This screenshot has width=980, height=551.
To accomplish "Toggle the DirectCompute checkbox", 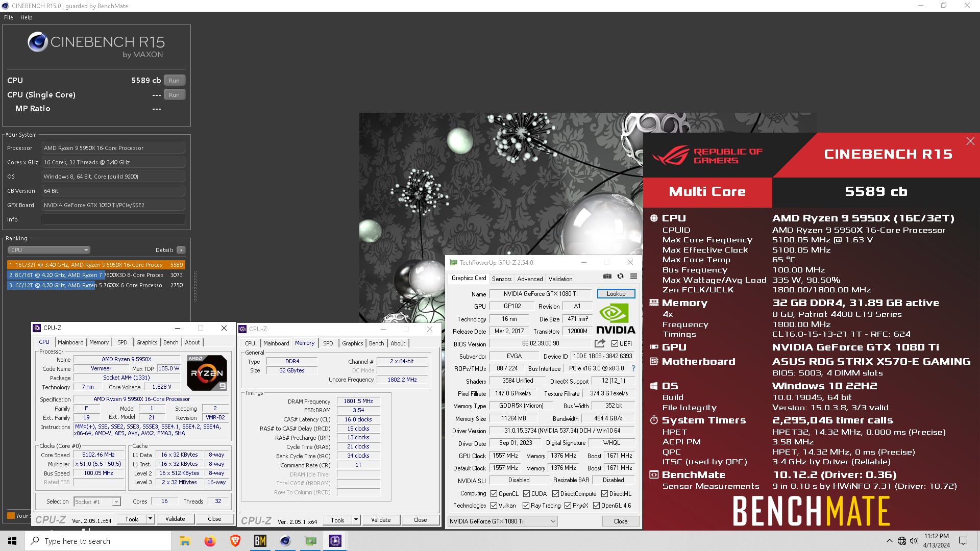I will (x=555, y=494).
